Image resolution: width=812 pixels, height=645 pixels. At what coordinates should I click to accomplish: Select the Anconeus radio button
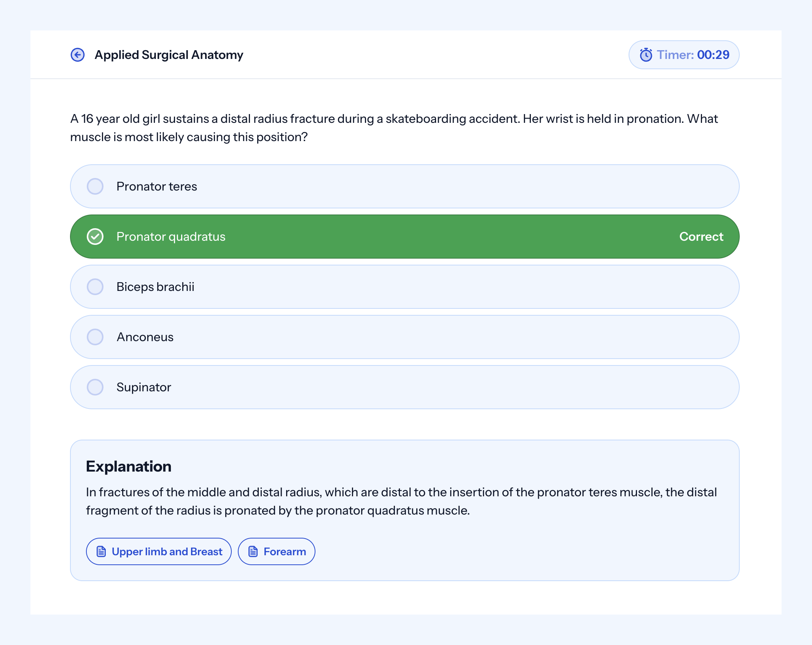pos(95,337)
